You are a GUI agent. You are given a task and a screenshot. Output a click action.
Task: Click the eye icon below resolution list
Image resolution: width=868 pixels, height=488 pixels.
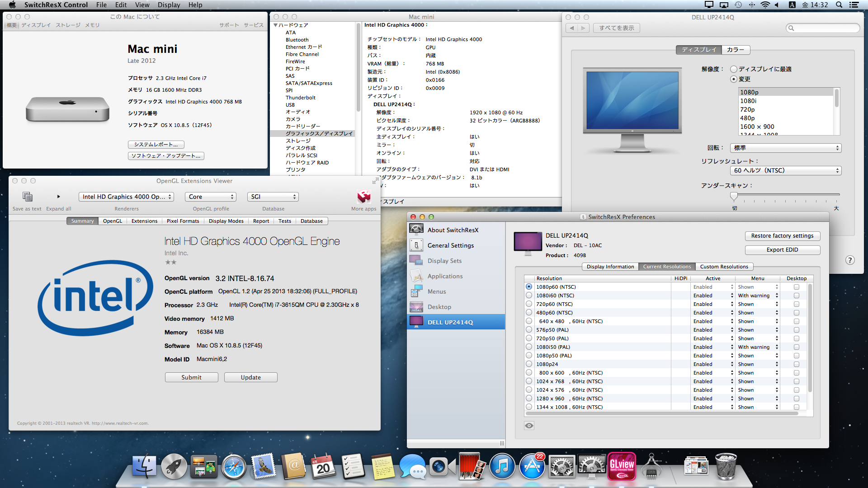pyautogui.click(x=529, y=426)
